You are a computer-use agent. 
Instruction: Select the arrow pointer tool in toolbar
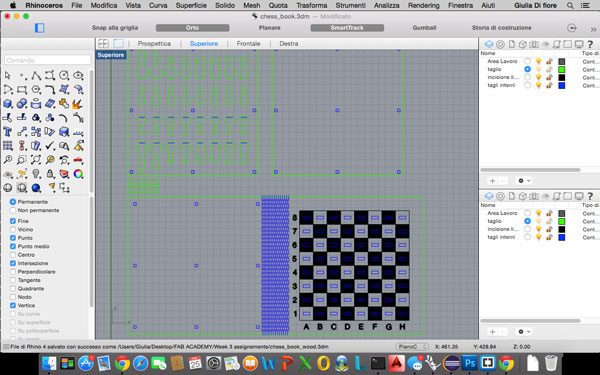click(8, 75)
